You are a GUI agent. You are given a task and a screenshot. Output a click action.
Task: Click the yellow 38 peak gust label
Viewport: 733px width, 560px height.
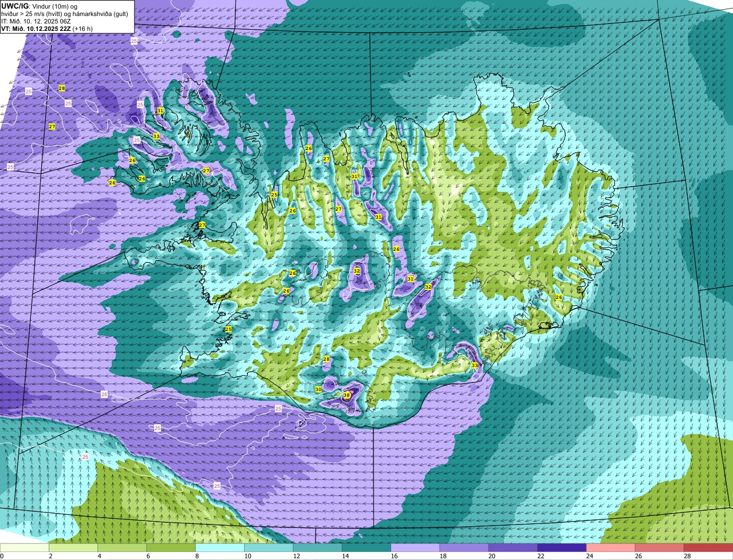[x=346, y=395]
